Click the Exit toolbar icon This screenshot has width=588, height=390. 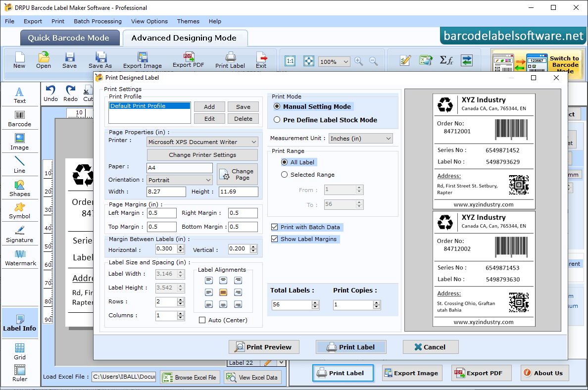tap(261, 60)
